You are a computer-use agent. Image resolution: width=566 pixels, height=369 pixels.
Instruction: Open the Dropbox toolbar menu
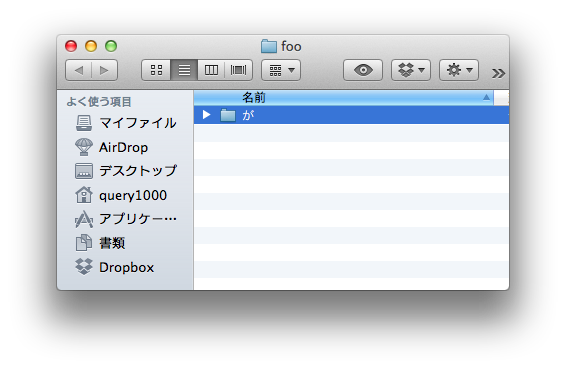point(411,70)
